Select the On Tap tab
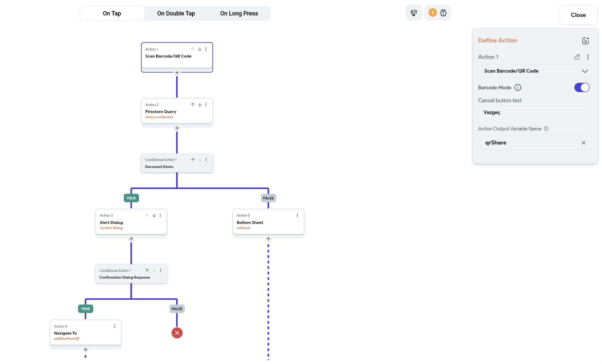Image resolution: width=602 pixels, height=364 pixels. [x=112, y=14]
